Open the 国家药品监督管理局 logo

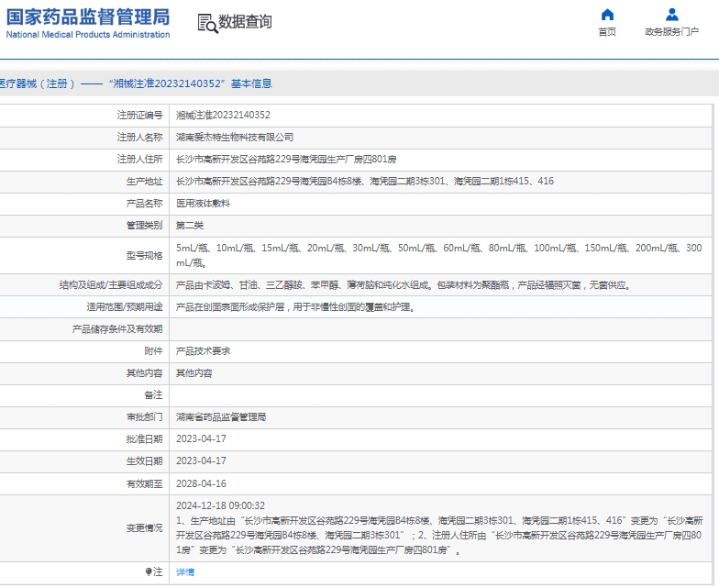[x=88, y=23]
